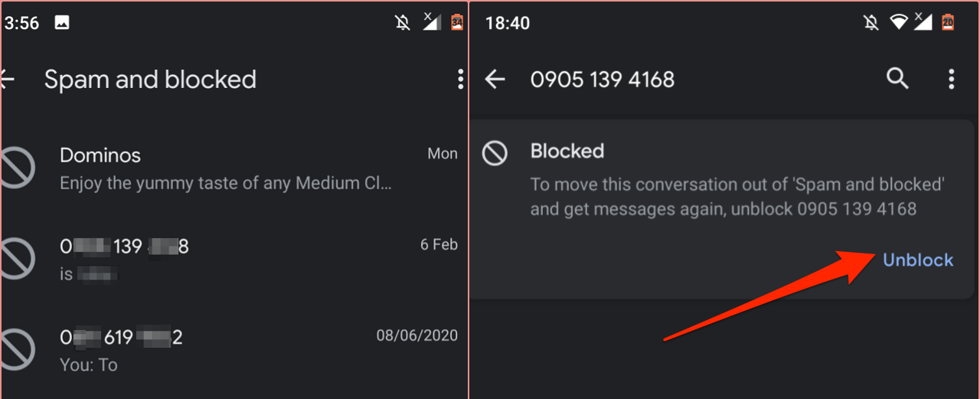Tap the muted notifications bell in right status bar
980x399 pixels.
click(x=871, y=22)
